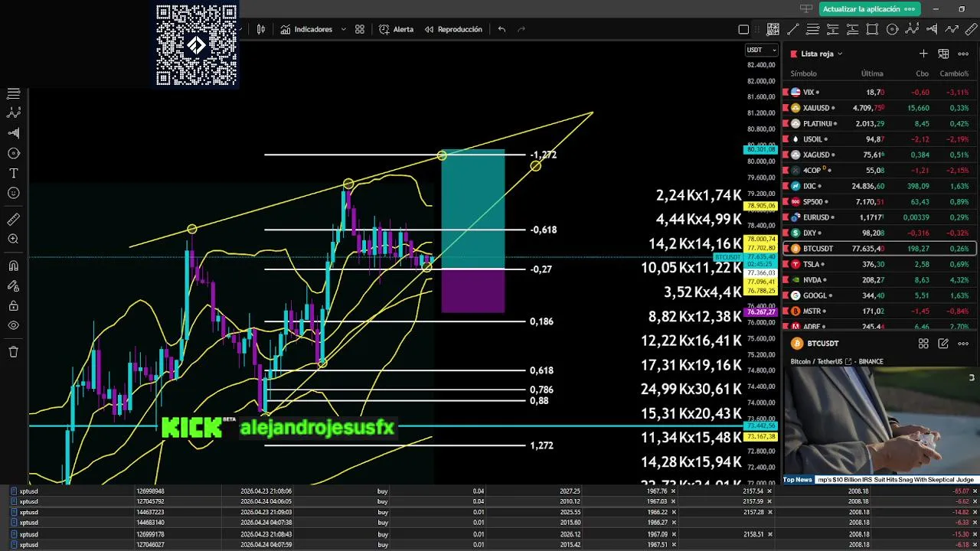Screen dimensions: 980x551
Task: Open the Bitcoin / TetherUS external link icon
Action: (x=848, y=361)
